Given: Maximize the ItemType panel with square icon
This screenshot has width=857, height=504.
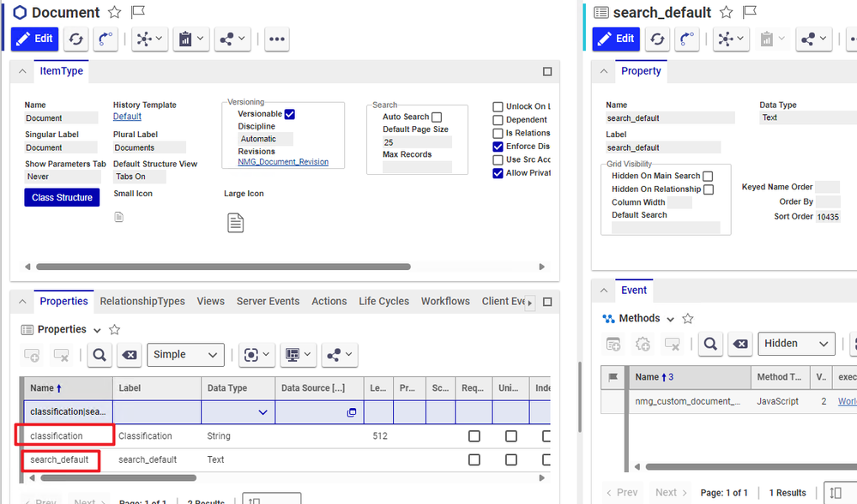Looking at the screenshot, I should tap(547, 72).
